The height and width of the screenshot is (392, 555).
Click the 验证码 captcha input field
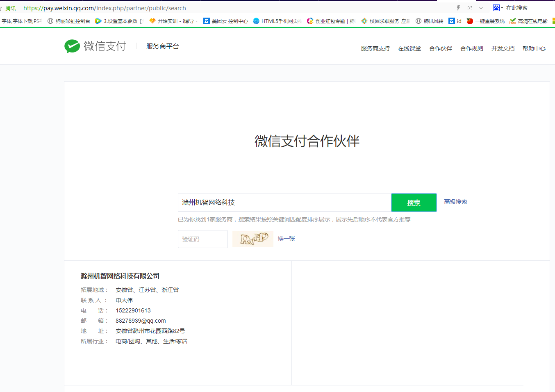(x=203, y=239)
